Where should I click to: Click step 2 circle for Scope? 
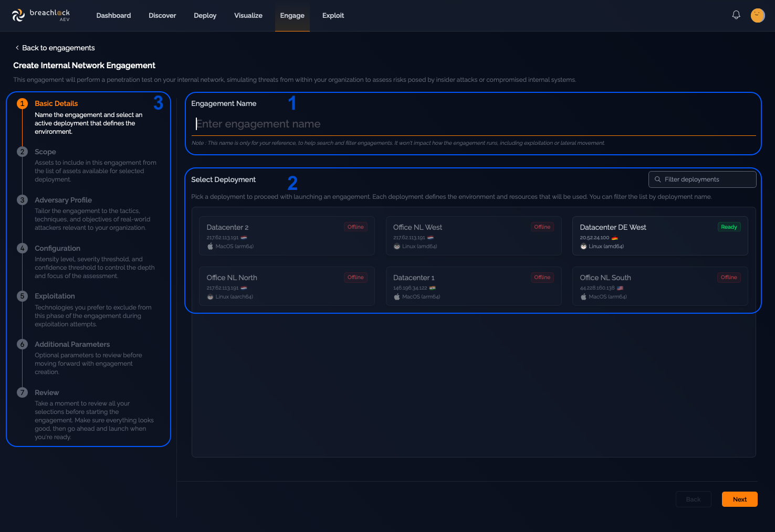coord(22,152)
